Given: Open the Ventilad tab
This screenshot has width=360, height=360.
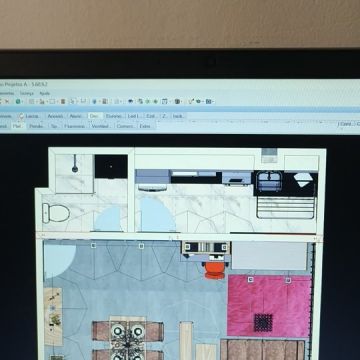Looking at the screenshot, I should click(x=100, y=126).
